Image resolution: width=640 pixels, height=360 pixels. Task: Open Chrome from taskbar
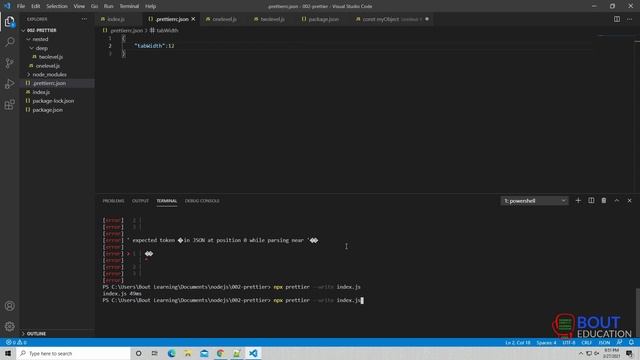[x=220, y=353]
